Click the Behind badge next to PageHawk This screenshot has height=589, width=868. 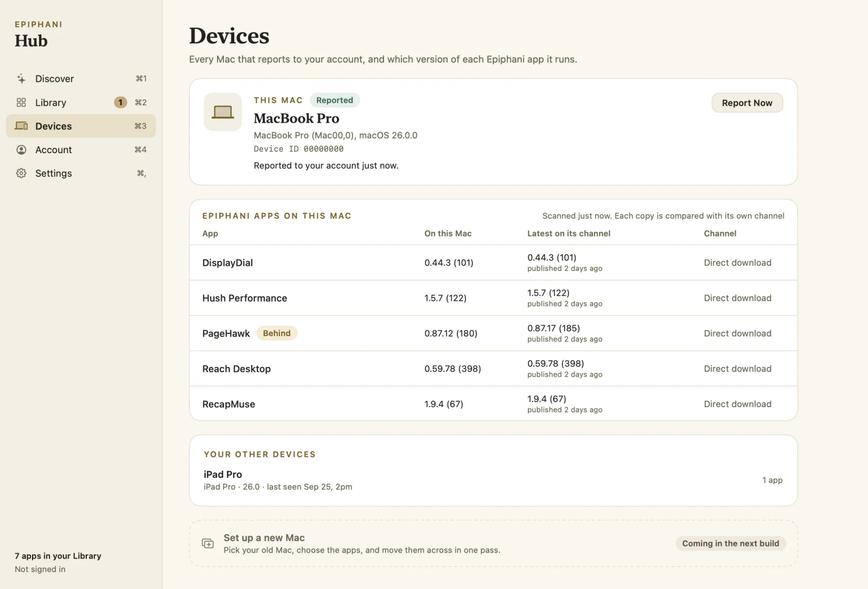[277, 333]
